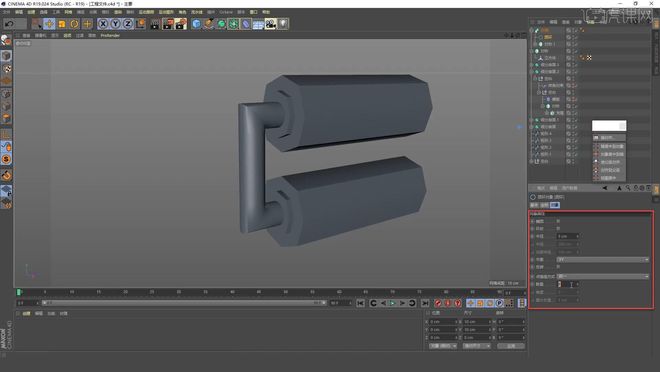Viewport: 660px width, 372px height.
Task: Click the red Record Active Objects button
Action: (438, 303)
